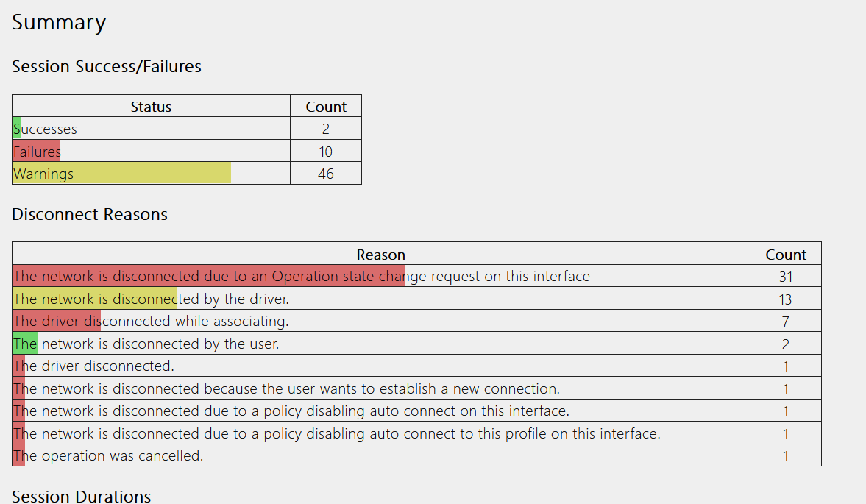Select 'disconnected by the user' row
This screenshot has width=866, height=504.
(380, 344)
